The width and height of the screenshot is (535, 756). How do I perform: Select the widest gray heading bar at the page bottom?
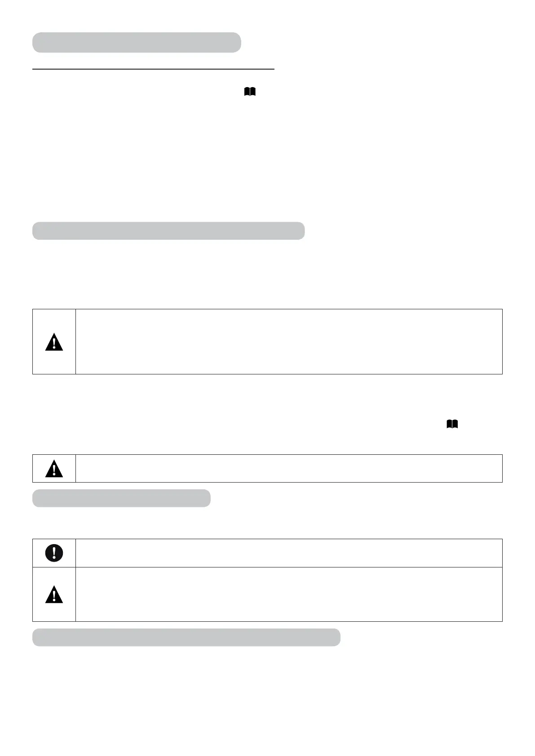click(x=186, y=637)
